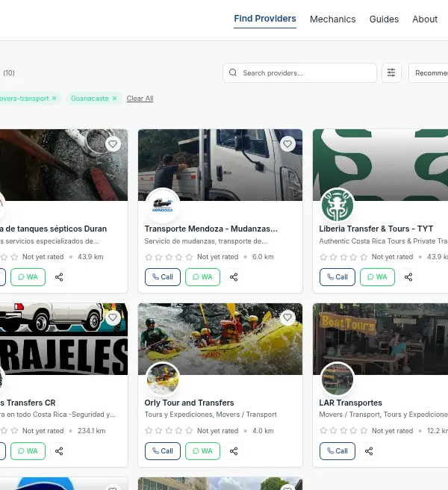Open the Recommended sort dropdown
448x490 pixels.
pos(429,72)
